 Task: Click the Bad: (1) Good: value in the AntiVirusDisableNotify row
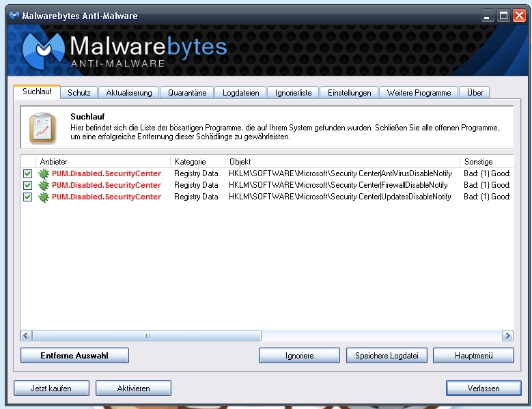(x=487, y=173)
